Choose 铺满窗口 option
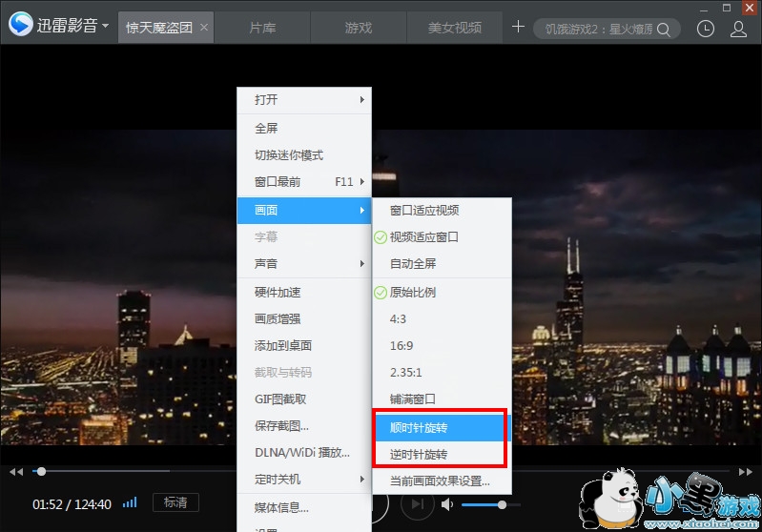This screenshot has width=762, height=532. [443, 399]
